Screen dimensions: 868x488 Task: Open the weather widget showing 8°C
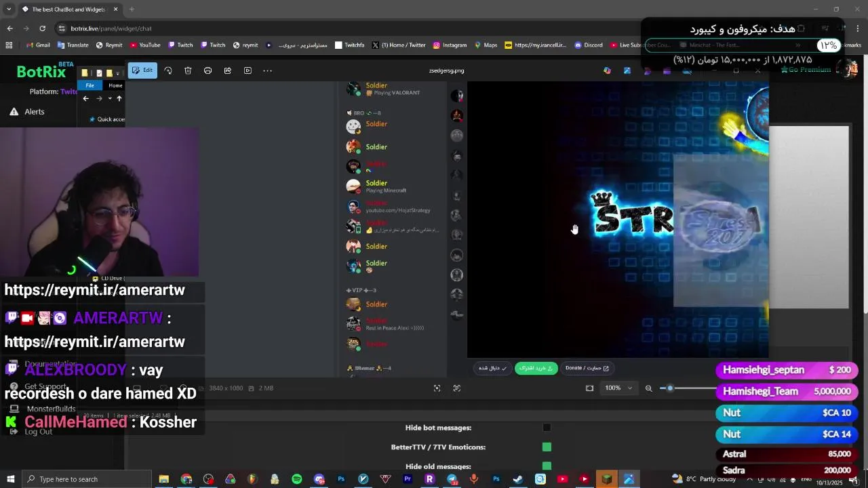coord(705,479)
